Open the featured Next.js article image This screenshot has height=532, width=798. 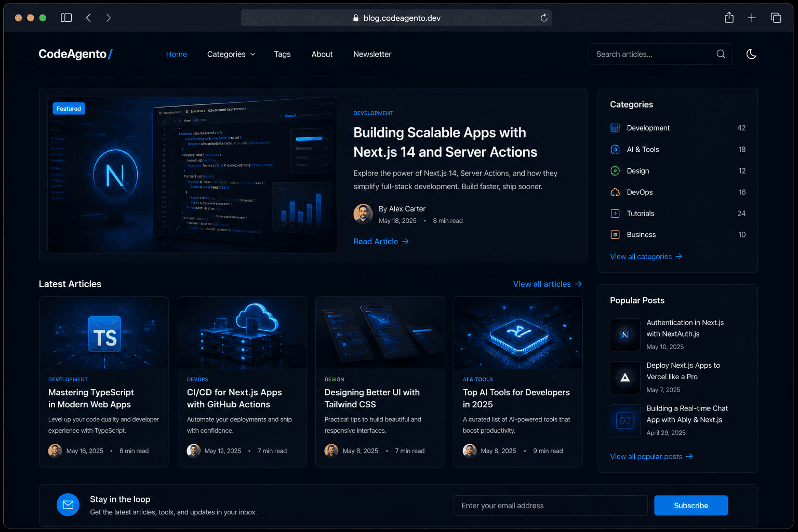point(192,175)
